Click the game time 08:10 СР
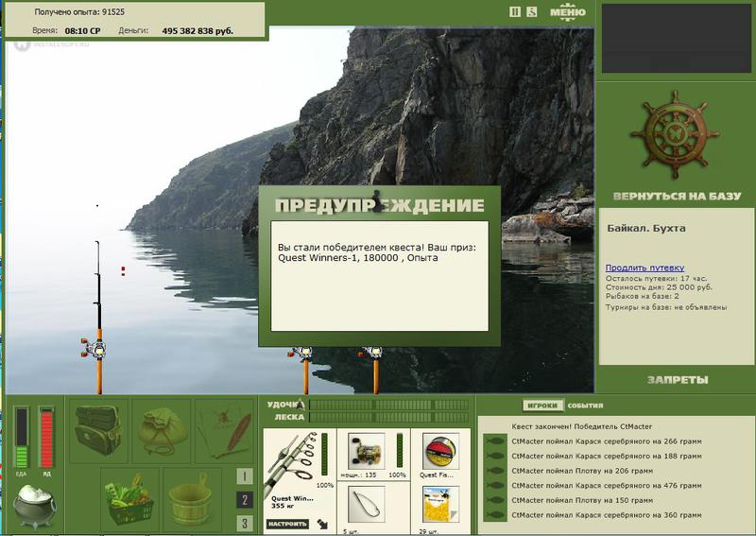This screenshot has height=536, width=756. coord(82,31)
